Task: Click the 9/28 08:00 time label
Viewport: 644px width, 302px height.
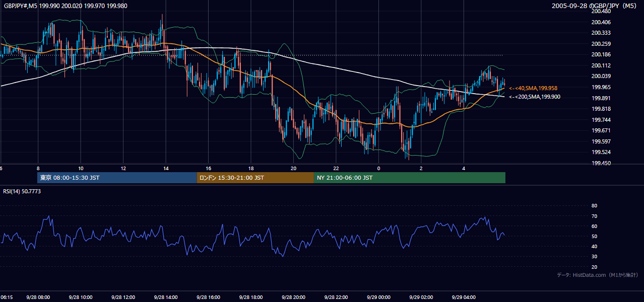Action: click(38, 297)
